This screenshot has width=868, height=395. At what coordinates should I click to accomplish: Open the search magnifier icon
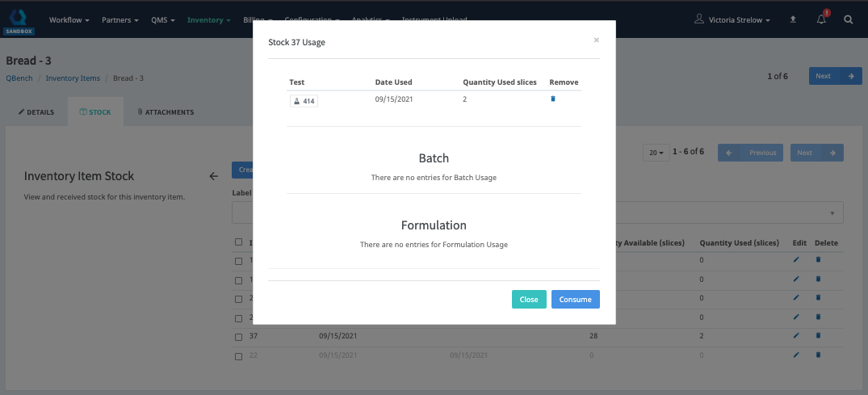pyautogui.click(x=848, y=19)
